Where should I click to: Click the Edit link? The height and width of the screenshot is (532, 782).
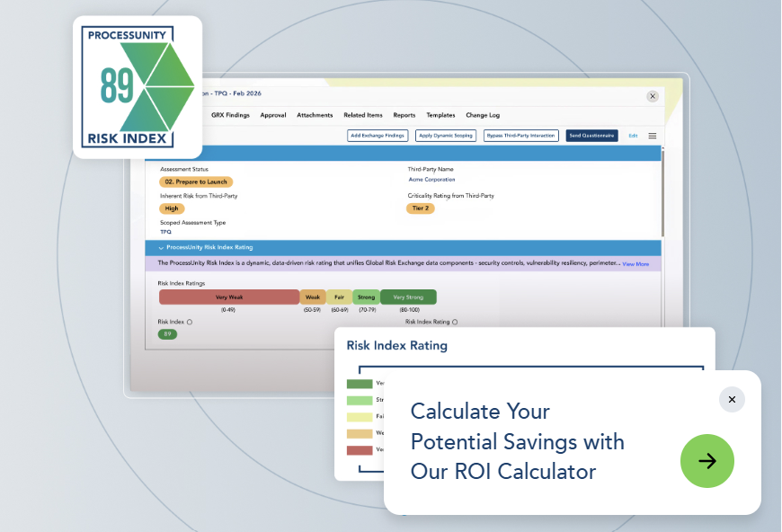click(x=633, y=136)
